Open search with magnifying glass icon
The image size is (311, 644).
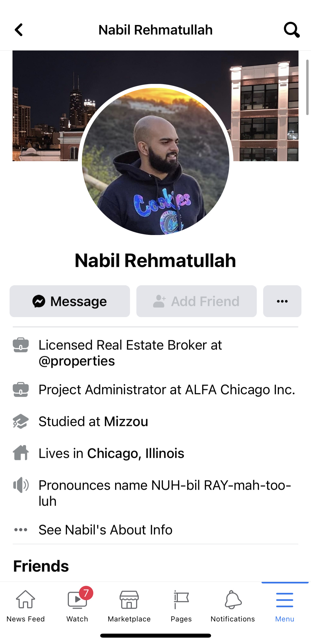click(x=292, y=30)
